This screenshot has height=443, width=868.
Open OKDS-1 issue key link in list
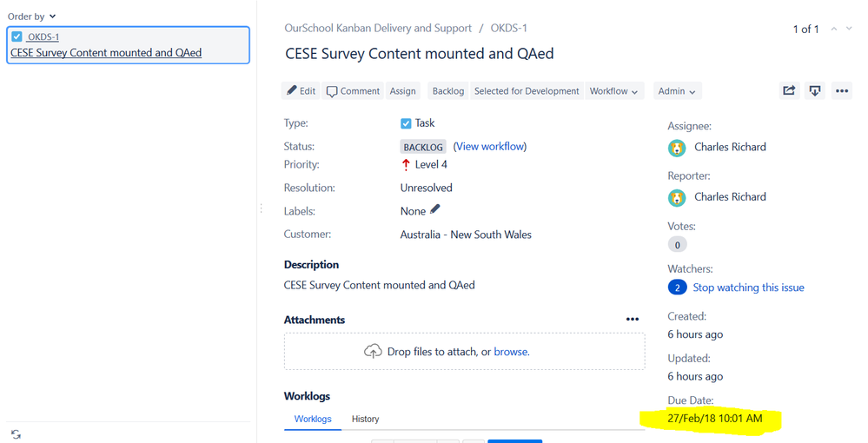(x=43, y=37)
